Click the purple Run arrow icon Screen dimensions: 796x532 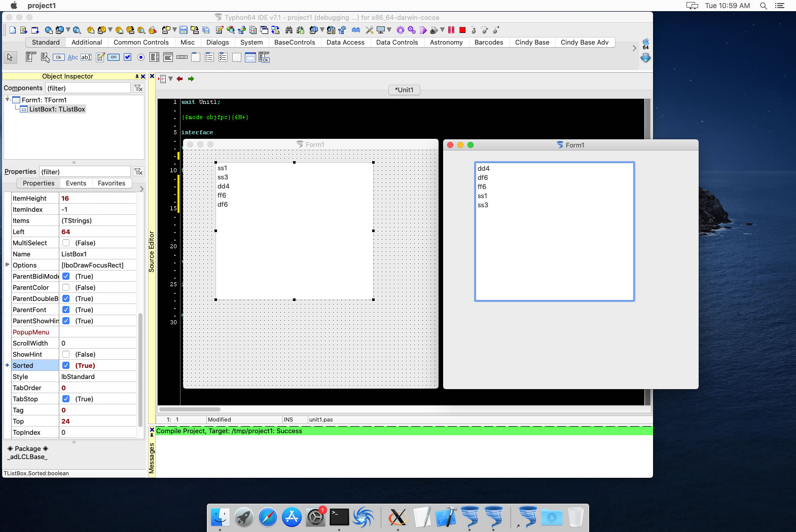pos(423,30)
